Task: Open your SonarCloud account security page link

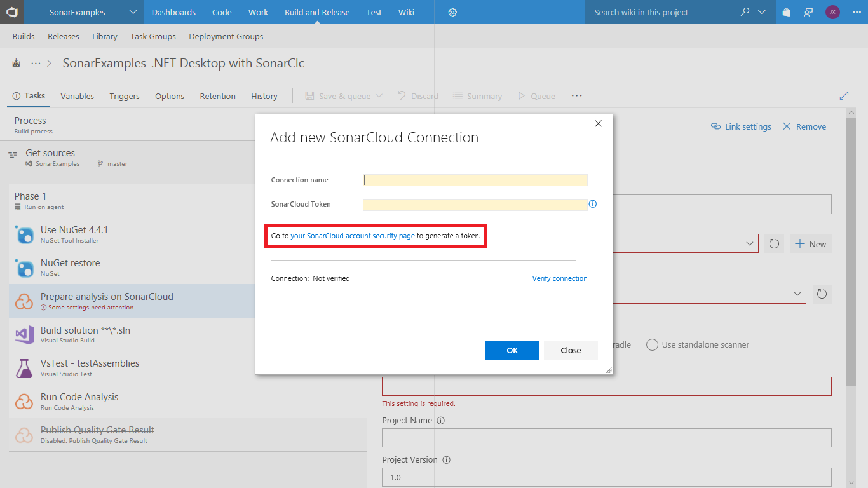Action: click(353, 236)
